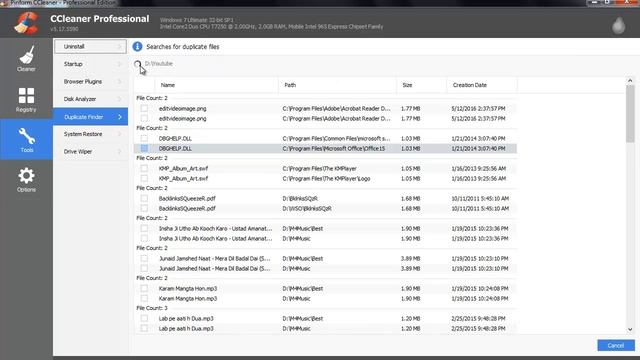This screenshot has height=360, width=640.
Task: Click scrollbar up arrow of results list
Action: pos(630,81)
